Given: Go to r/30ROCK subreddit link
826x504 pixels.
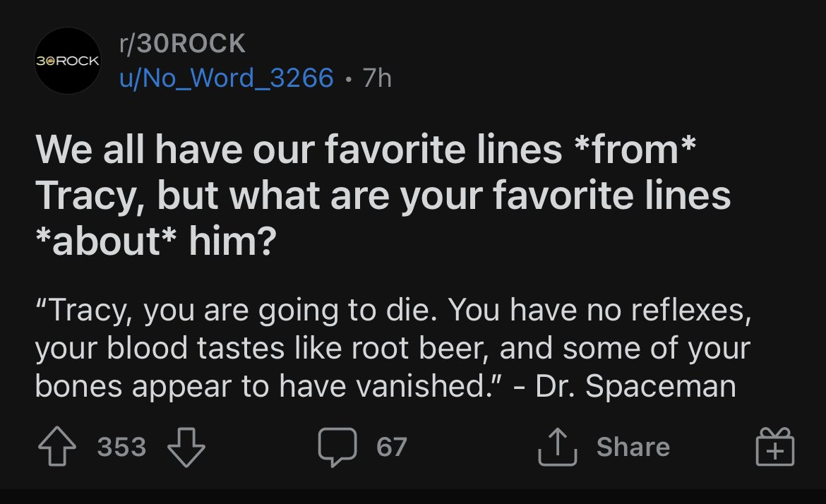Looking at the screenshot, I should point(182,43).
